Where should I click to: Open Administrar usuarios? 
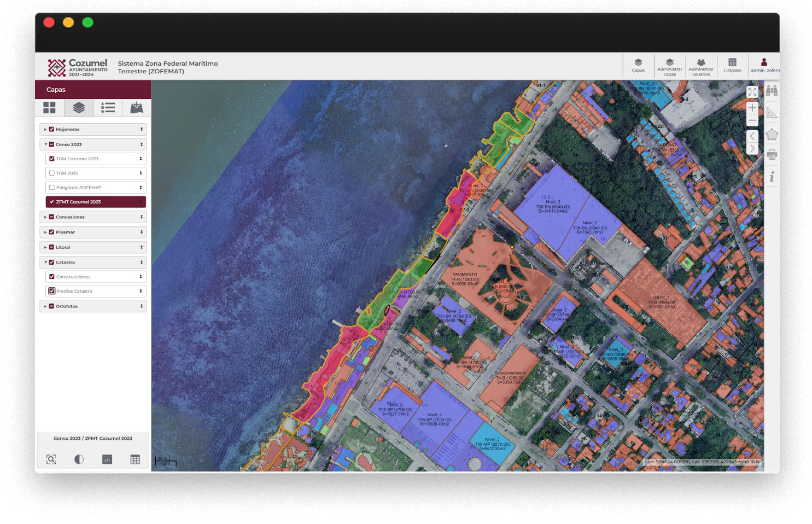click(701, 67)
